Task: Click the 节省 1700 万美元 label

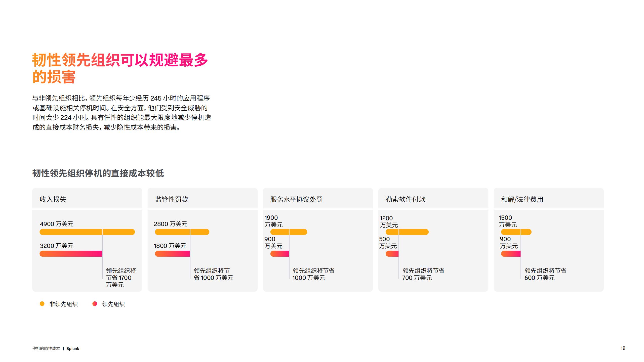Action: click(121, 278)
